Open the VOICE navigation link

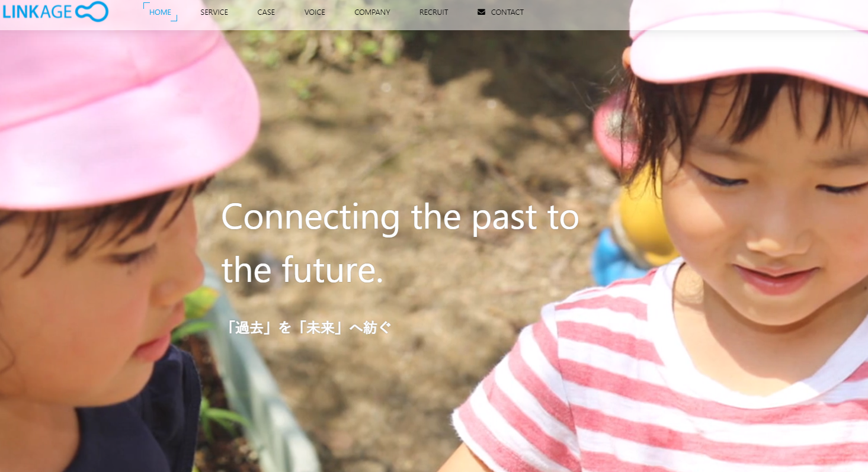click(x=315, y=12)
